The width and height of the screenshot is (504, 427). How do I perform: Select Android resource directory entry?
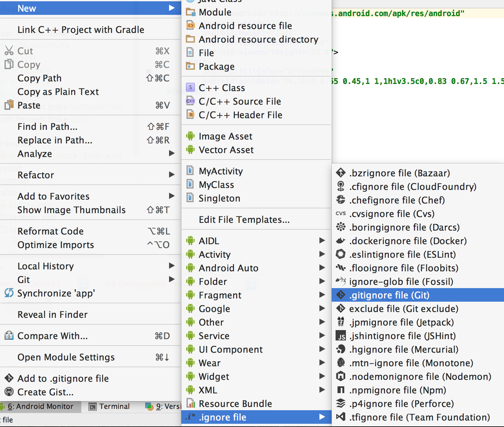click(257, 39)
